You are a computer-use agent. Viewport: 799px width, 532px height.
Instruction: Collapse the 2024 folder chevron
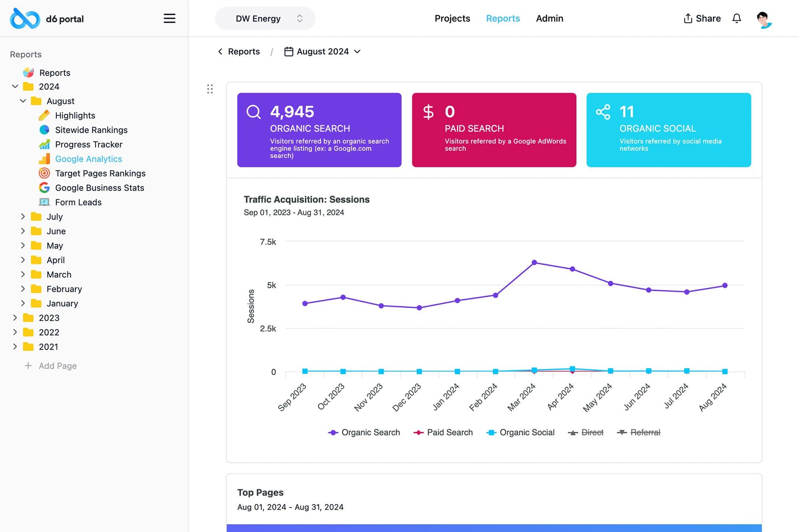(x=15, y=86)
